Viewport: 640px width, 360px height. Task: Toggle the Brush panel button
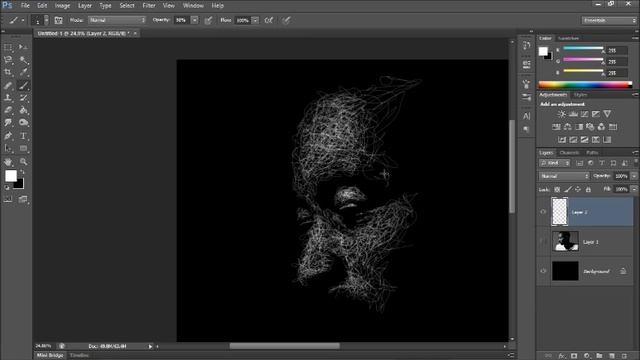(58, 20)
